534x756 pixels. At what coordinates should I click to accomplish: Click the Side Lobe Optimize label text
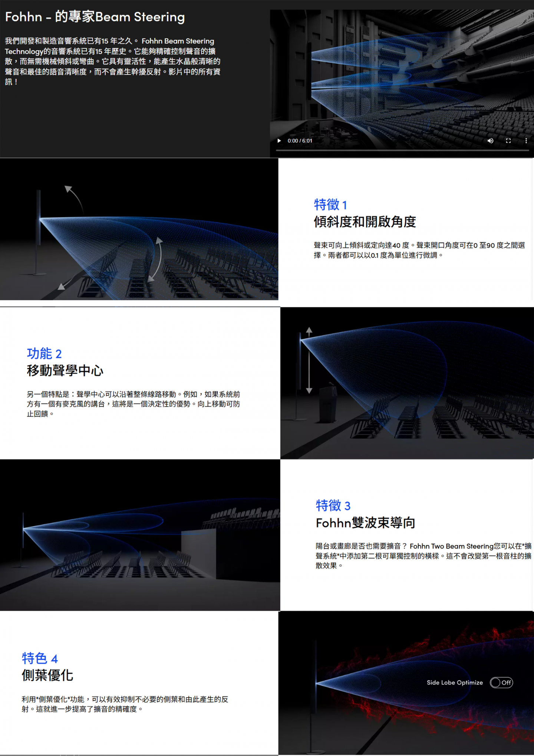point(455,683)
